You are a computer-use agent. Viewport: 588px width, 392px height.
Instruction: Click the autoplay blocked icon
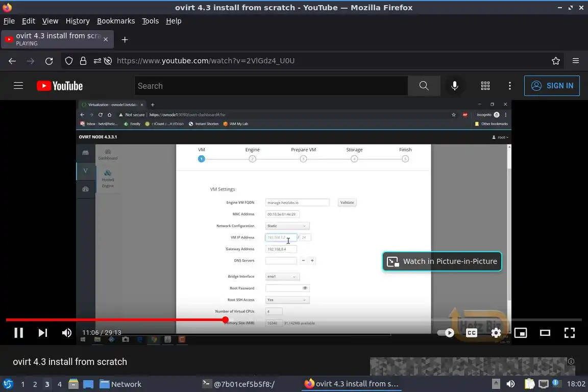[x=108, y=61]
